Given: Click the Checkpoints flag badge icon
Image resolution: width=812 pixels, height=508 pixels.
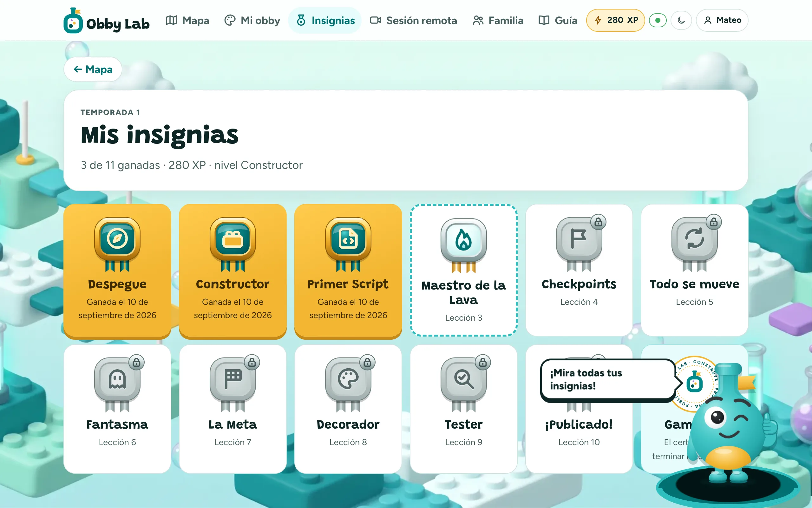Looking at the screenshot, I should coord(579,244).
